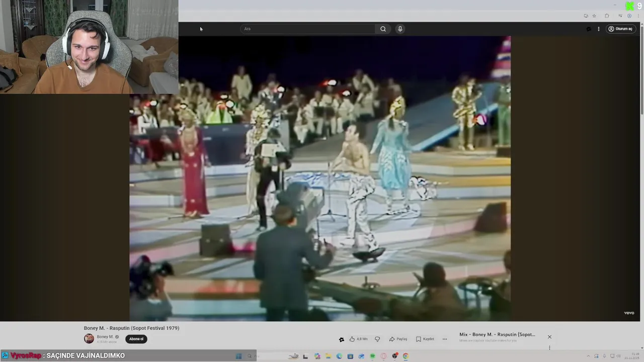Click the YouTube search magnifier button
The width and height of the screenshot is (644, 362).
[383, 29]
